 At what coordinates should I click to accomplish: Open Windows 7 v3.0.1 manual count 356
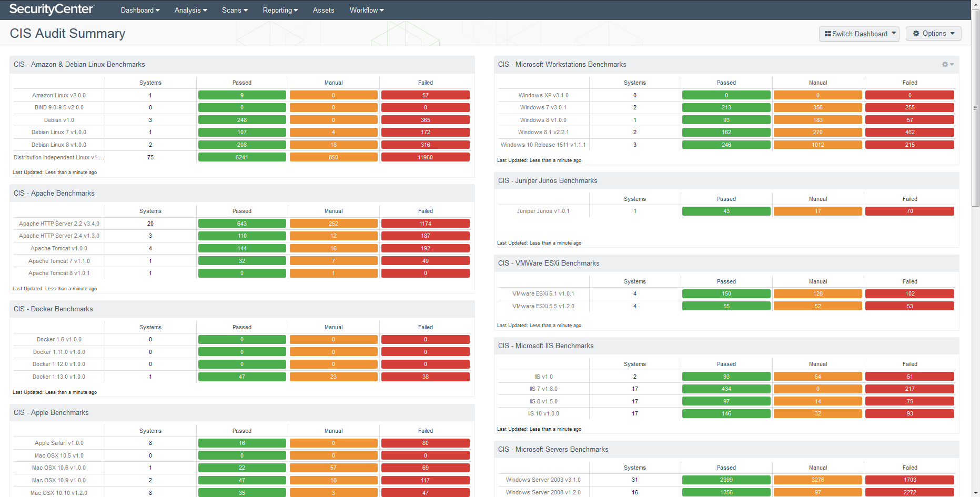point(818,107)
